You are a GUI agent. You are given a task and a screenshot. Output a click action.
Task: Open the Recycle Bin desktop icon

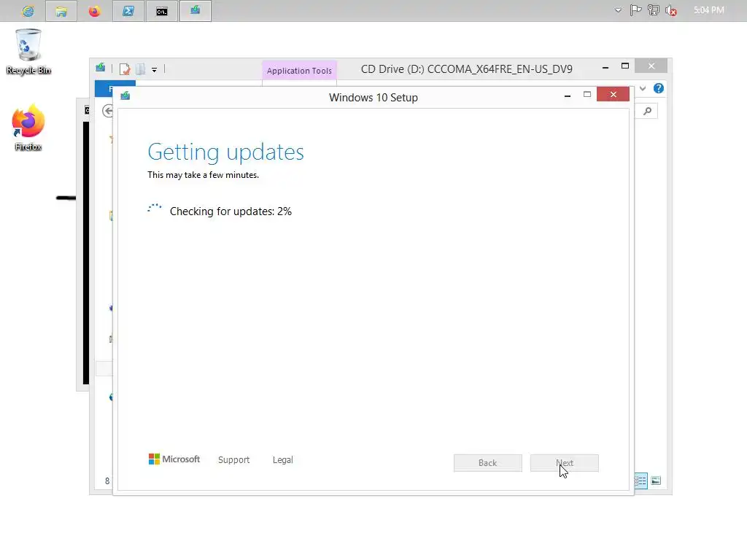tap(28, 52)
